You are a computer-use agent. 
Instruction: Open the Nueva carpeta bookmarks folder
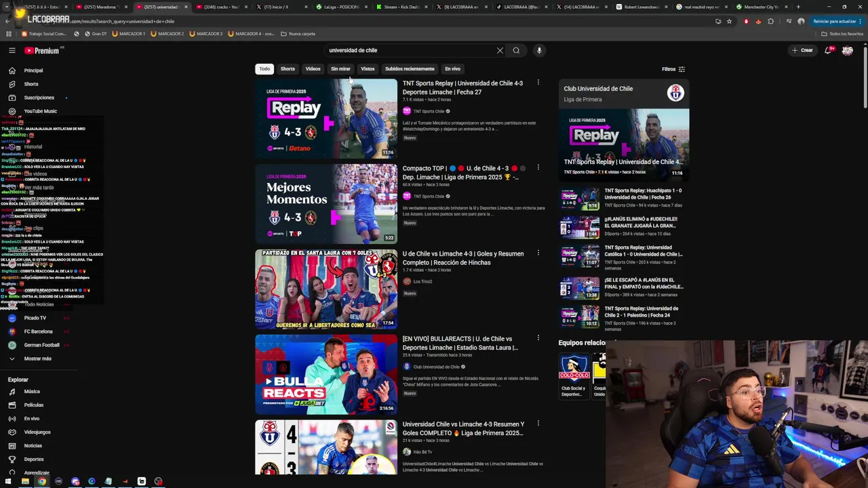(298, 34)
